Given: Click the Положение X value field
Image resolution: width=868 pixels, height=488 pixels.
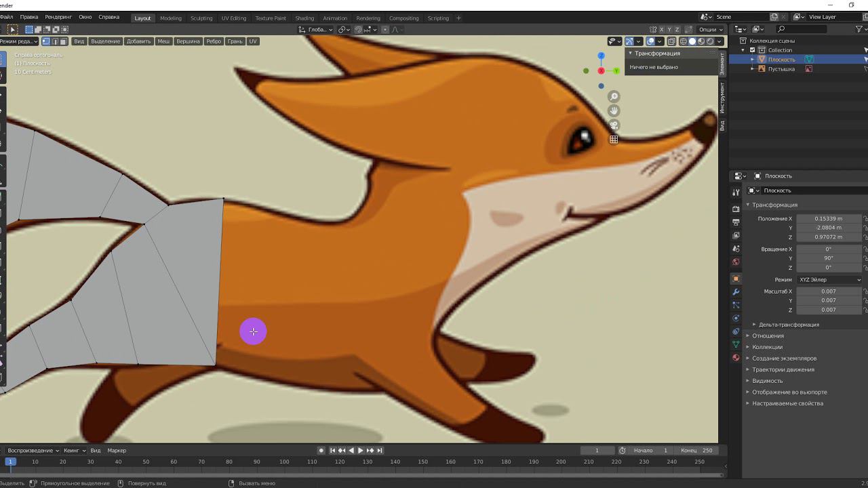Looking at the screenshot, I should tap(828, 219).
